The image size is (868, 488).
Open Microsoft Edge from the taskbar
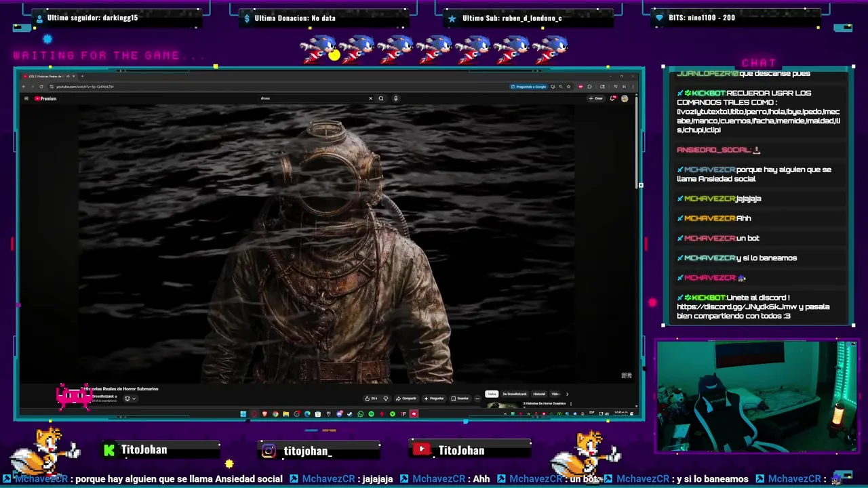tap(307, 413)
